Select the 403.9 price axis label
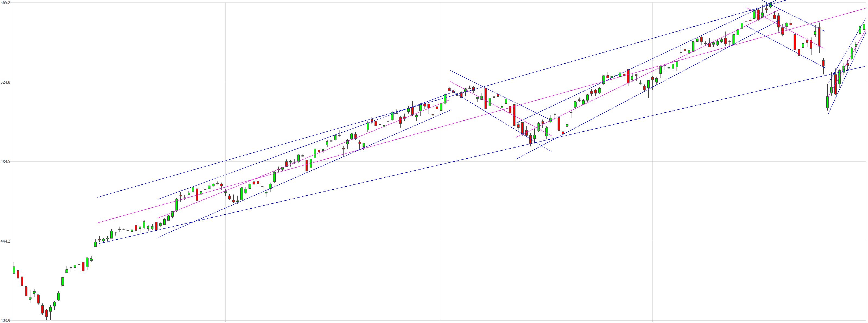This screenshot has width=868, height=323. pos(5,320)
